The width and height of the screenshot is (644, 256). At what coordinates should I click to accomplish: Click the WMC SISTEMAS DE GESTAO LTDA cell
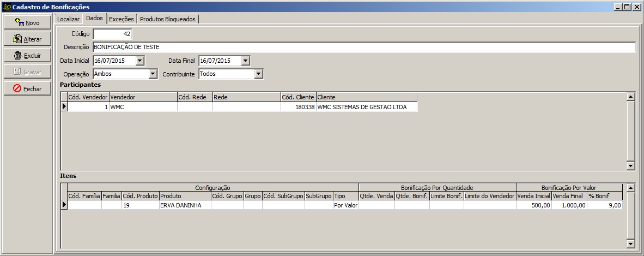(366, 108)
